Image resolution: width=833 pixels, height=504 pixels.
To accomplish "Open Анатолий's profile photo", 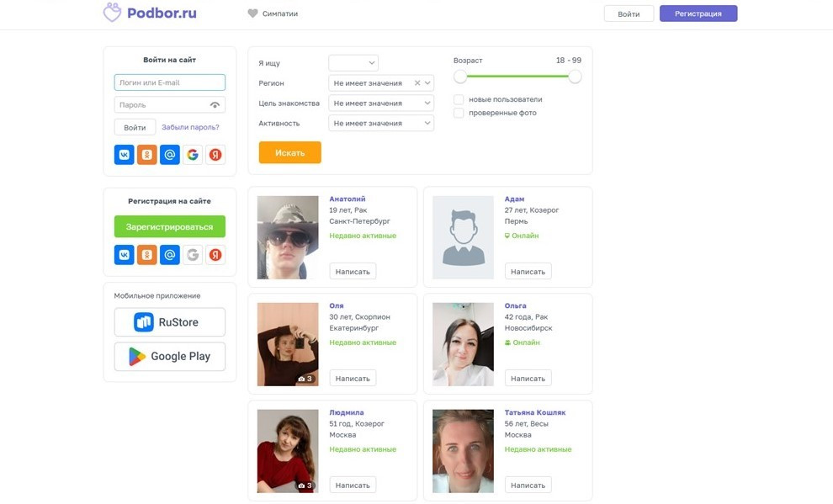I will pyautogui.click(x=288, y=237).
